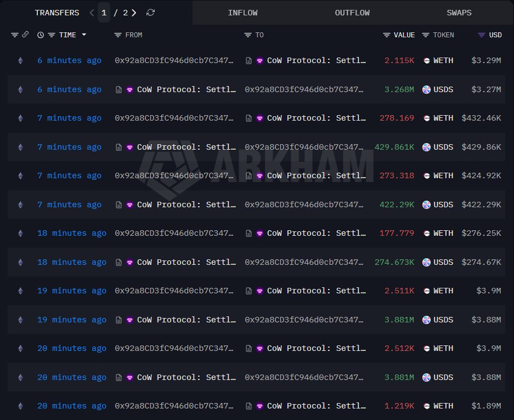Image resolution: width=514 pixels, height=420 pixels.
Task: Click USDS token icon on 3.268M row
Action: 426,89
